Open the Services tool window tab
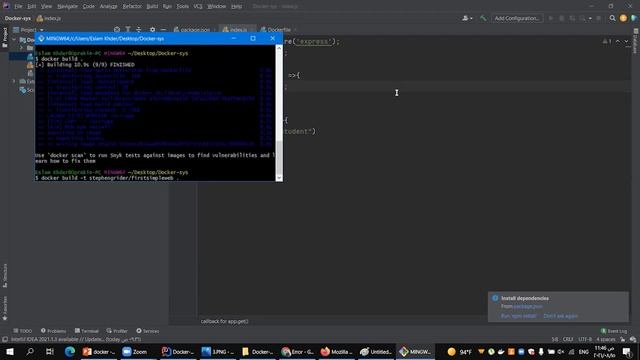Image resolution: width=640 pixels, height=360 pixels. (148, 331)
